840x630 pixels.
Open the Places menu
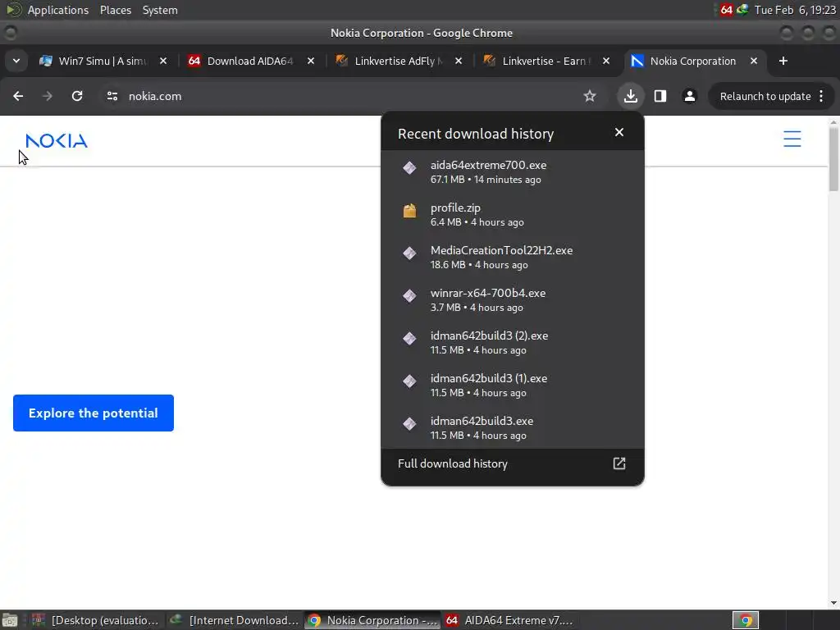pyautogui.click(x=116, y=10)
